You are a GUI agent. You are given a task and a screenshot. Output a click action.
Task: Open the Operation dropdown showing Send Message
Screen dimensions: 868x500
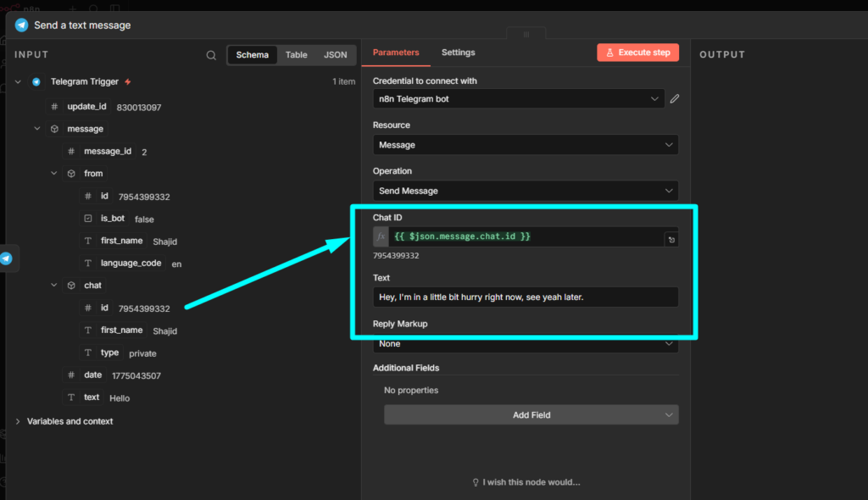tap(526, 190)
